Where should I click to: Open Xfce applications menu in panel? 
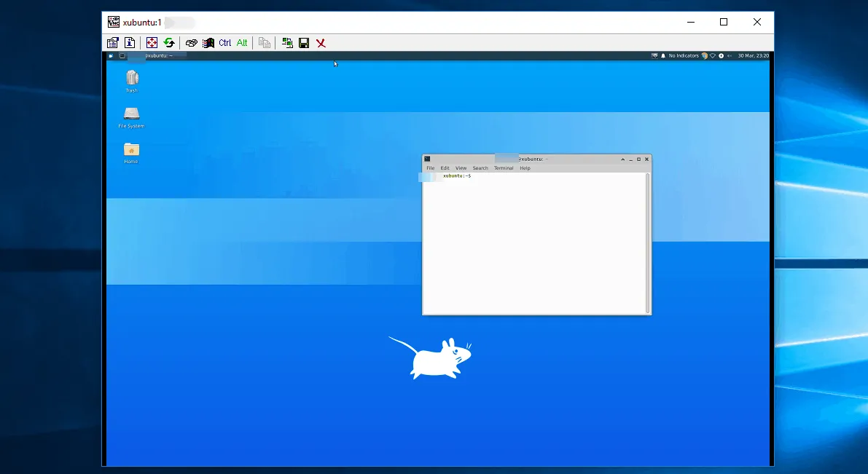tap(111, 55)
